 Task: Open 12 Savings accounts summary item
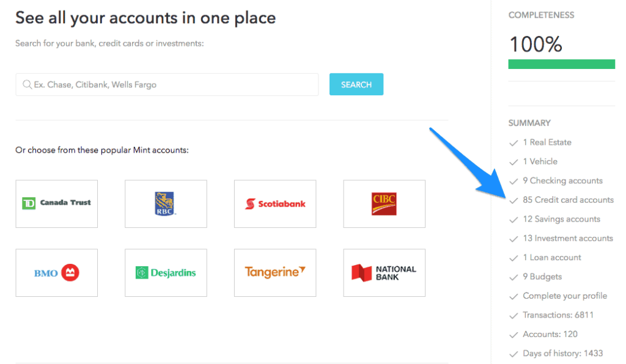561,219
